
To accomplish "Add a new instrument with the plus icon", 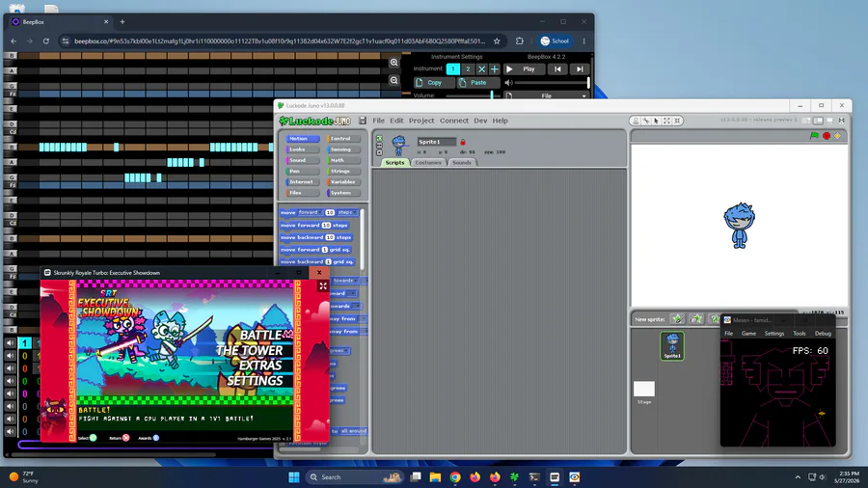I will coord(495,69).
